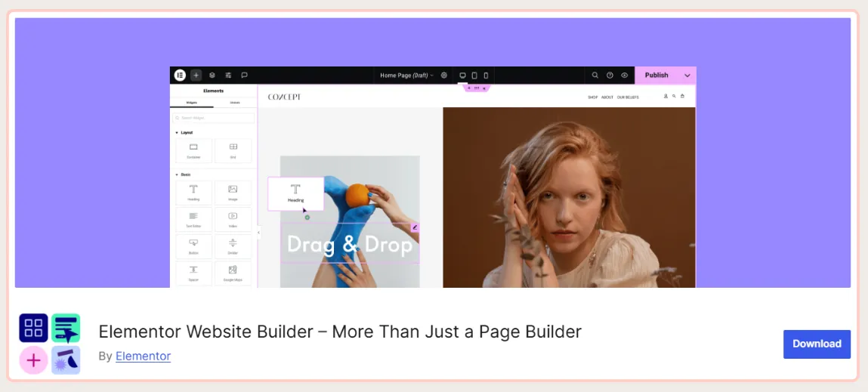Open the Home Page (Draft) document dropdown
The height and width of the screenshot is (392, 868).
(407, 76)
